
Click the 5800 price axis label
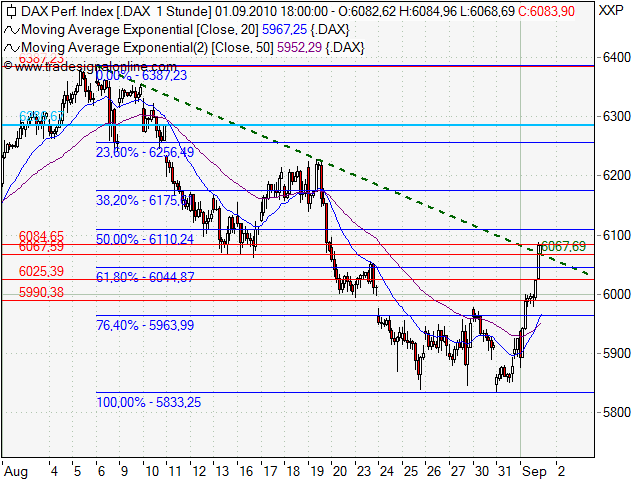[617, 413]
